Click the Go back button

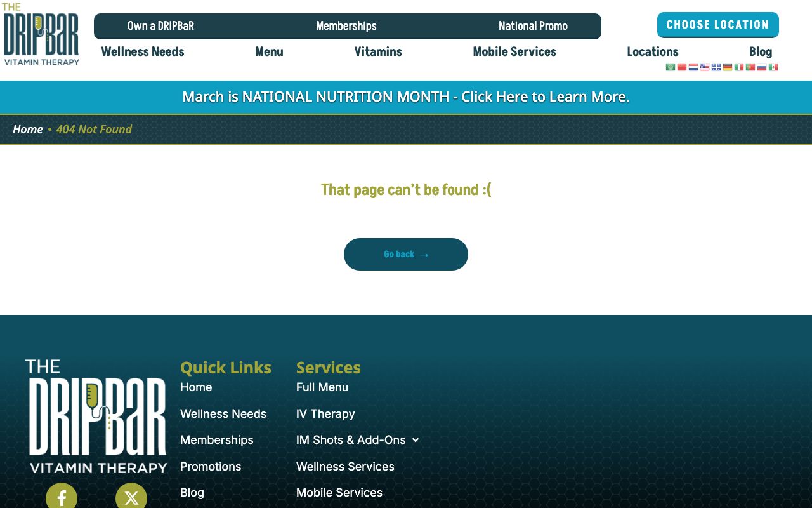pyautogui.click(x=406, y=254)
